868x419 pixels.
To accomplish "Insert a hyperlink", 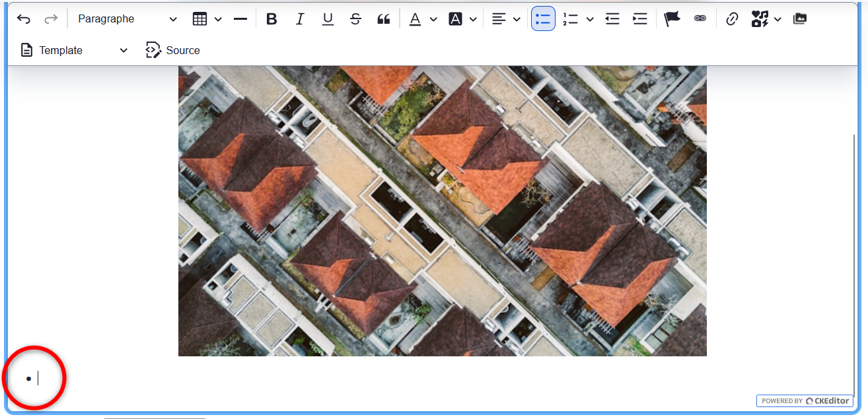I will coord(732,19).
